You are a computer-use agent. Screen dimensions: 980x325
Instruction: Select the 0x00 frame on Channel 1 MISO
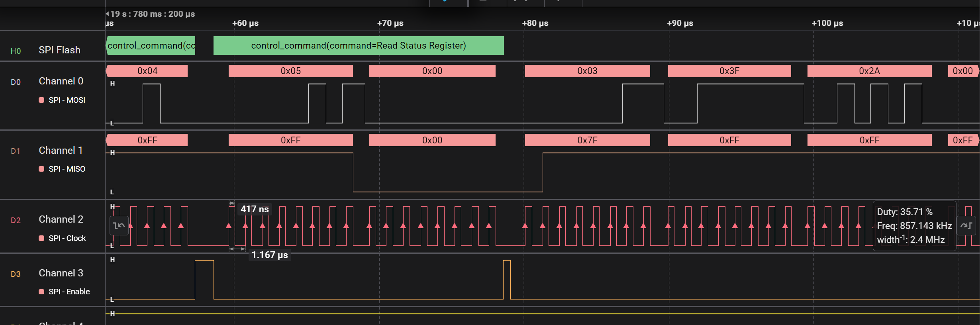(x=432, y=140)
